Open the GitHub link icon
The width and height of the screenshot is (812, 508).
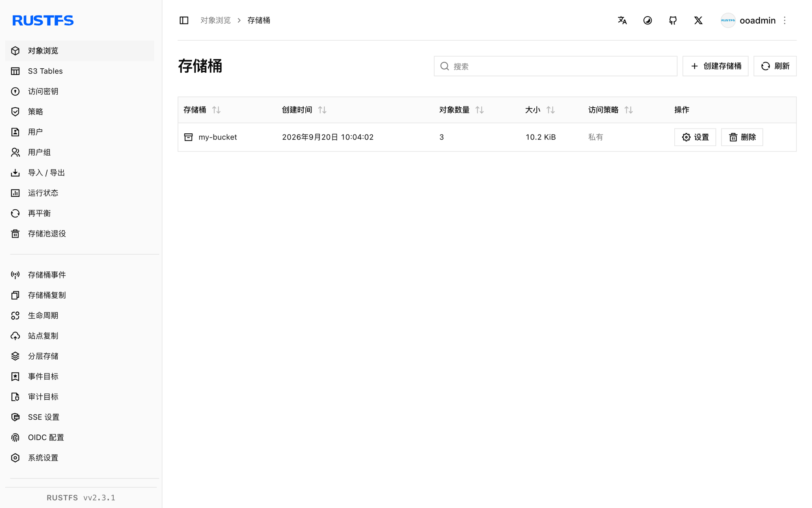pos(673,20)
